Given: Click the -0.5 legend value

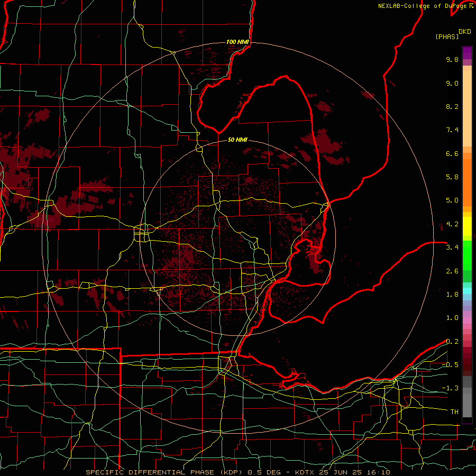Looking at the screenshot, I should click(x=450, y=365).
